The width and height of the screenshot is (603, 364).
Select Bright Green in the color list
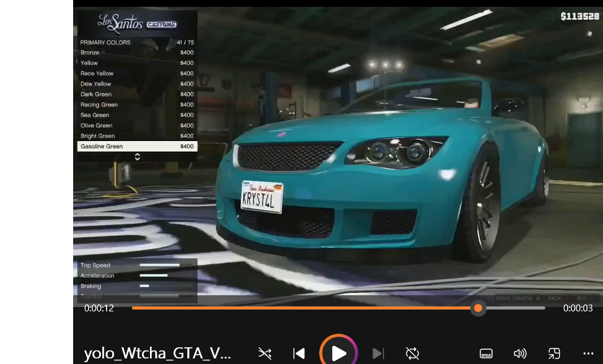point(138,136)
